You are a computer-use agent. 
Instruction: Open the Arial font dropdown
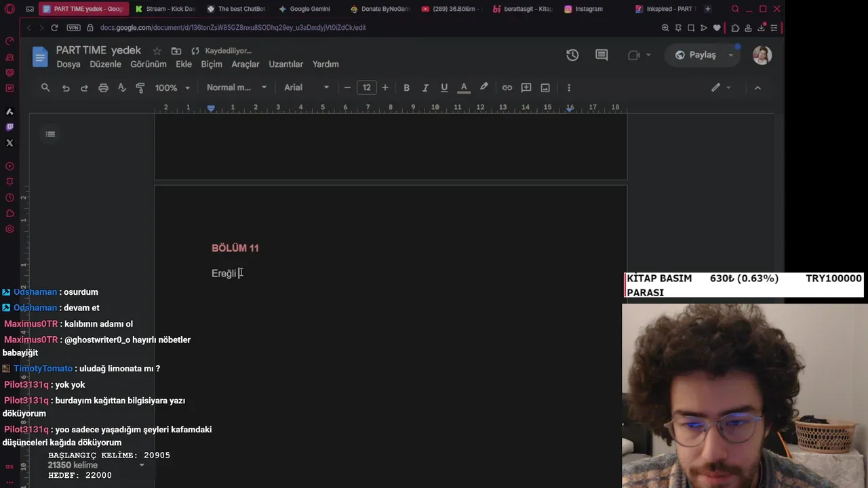[x=307, y=87]
